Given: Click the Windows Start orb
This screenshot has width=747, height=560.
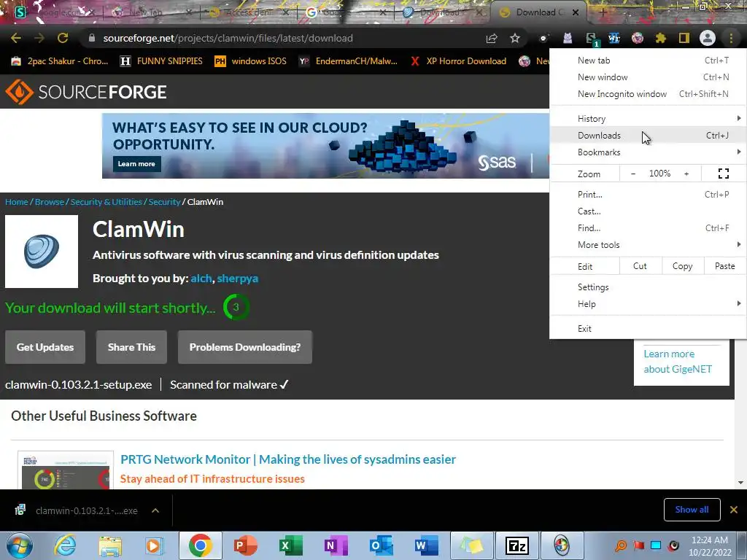Looking at the screenshot, I should click(20, 545).
